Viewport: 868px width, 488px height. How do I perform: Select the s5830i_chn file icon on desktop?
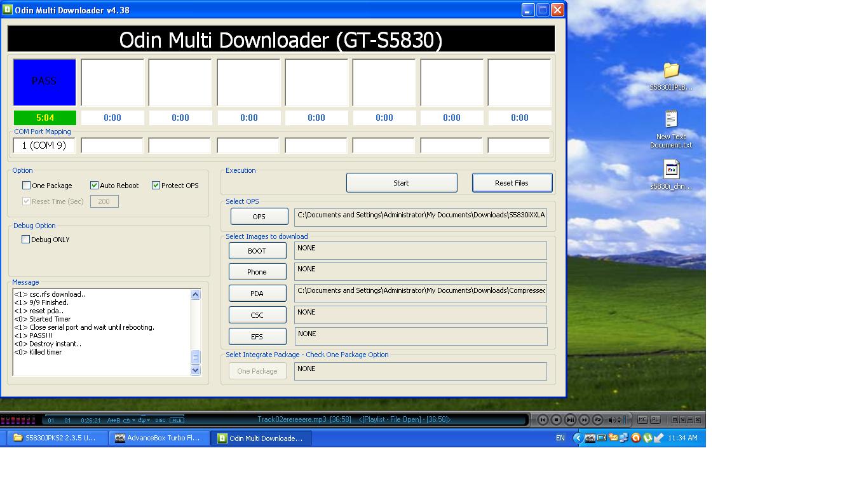(671, 175)
